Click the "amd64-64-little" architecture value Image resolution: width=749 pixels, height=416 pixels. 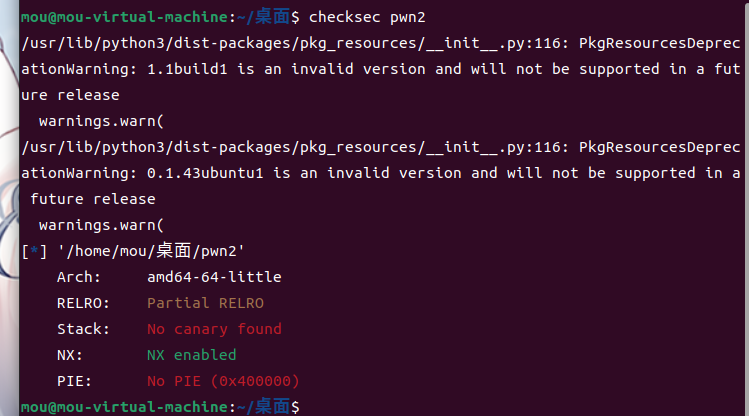coord(214,277)
